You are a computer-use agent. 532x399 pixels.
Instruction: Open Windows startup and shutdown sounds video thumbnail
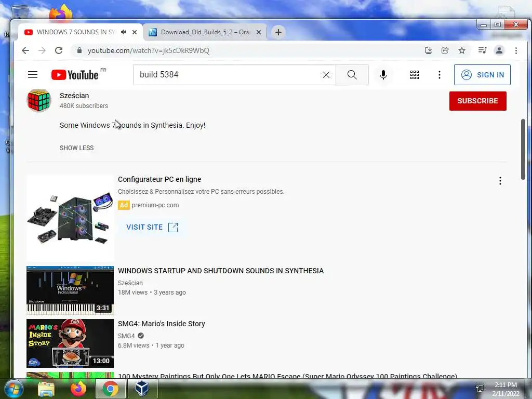(70, 290)
